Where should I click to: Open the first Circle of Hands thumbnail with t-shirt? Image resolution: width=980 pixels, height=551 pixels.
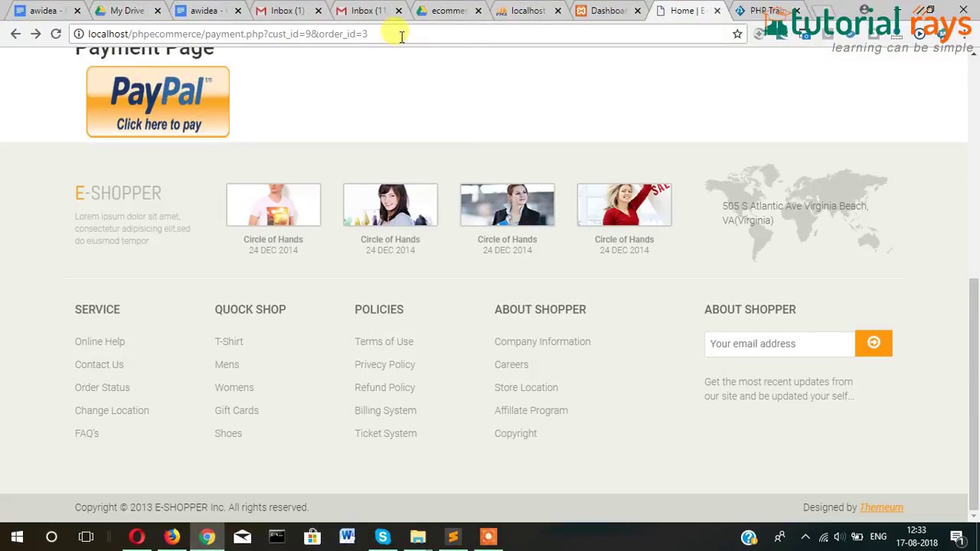273,204
